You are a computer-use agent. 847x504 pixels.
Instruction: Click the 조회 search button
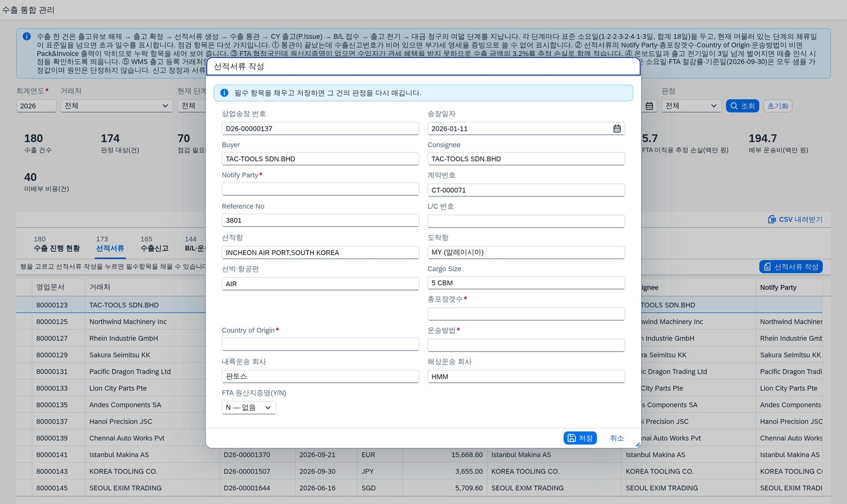pyautogui.click(x=742, y=106)
